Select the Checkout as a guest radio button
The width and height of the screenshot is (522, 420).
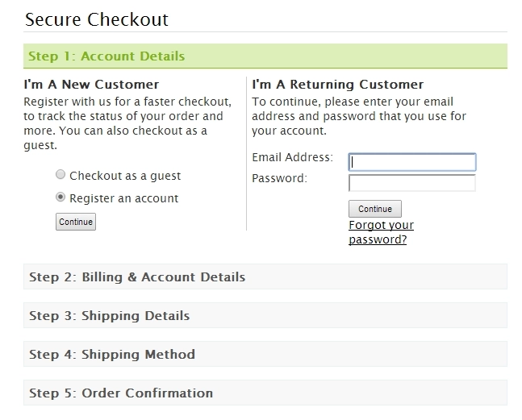click(x=61, y=175)
